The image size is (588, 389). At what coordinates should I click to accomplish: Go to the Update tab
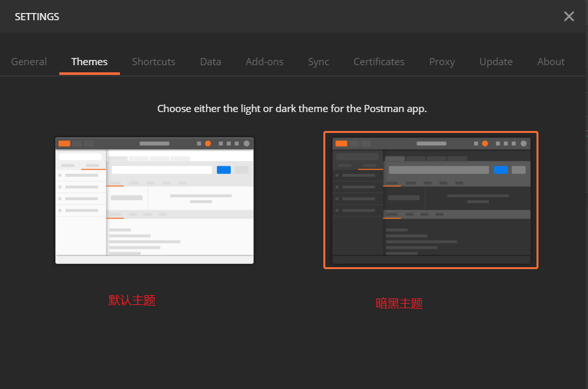point(495,62)
